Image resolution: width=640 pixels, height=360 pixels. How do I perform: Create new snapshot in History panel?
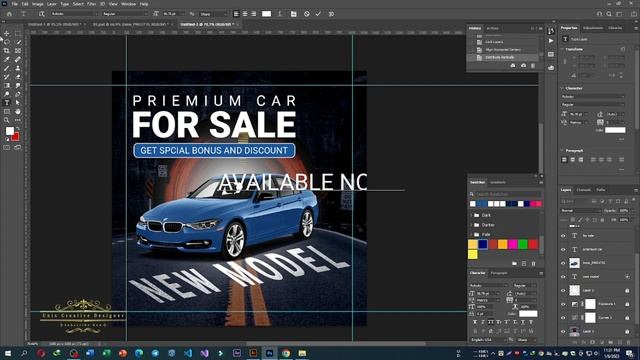tap(523, 66)
